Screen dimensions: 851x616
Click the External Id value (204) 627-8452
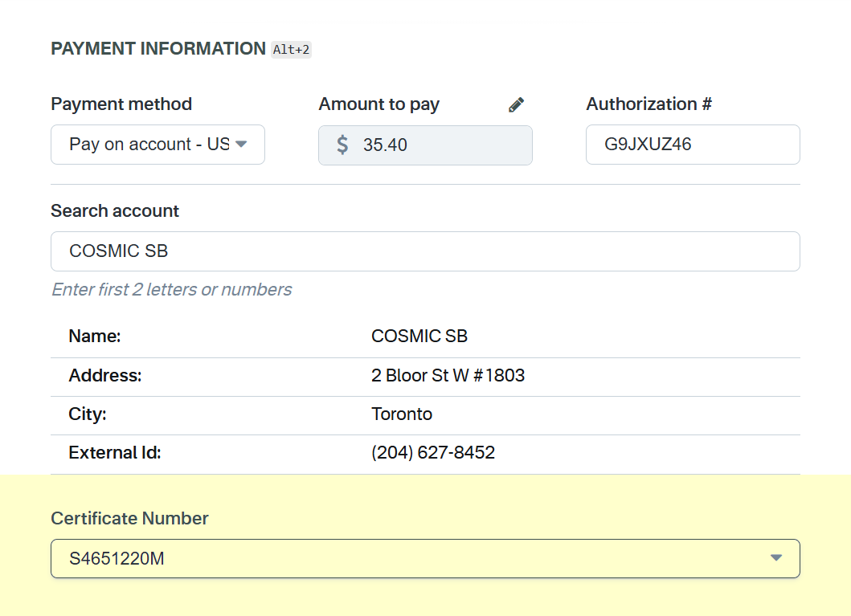432,453
